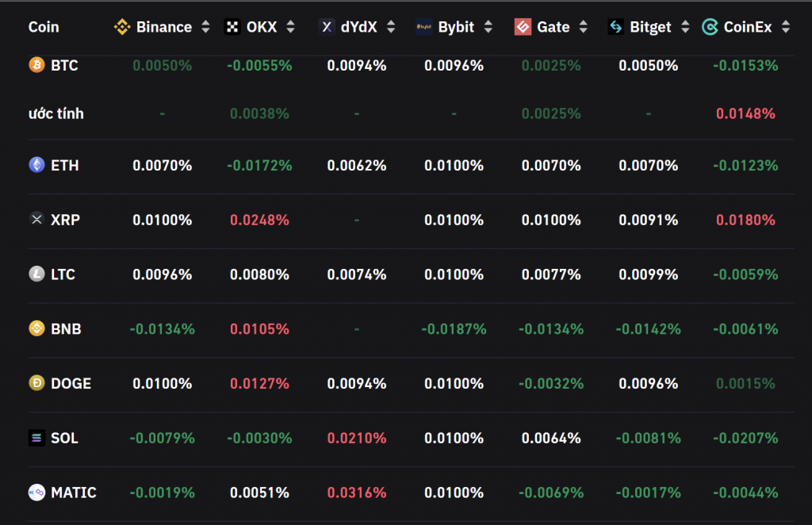Image resolution: width=812 pixels, height=525 pixels.
Task: Click the CoinEx header label
Action: 748,27
